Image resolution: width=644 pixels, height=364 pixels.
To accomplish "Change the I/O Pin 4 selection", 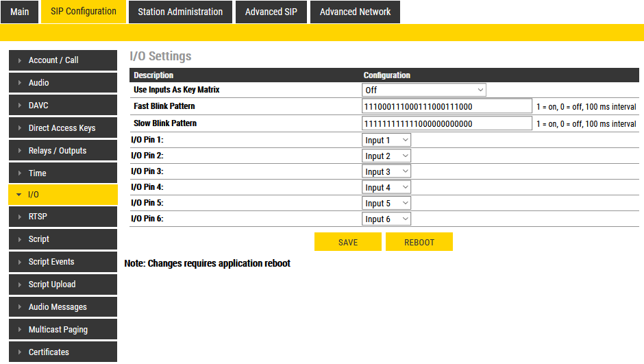I will 386,188.
